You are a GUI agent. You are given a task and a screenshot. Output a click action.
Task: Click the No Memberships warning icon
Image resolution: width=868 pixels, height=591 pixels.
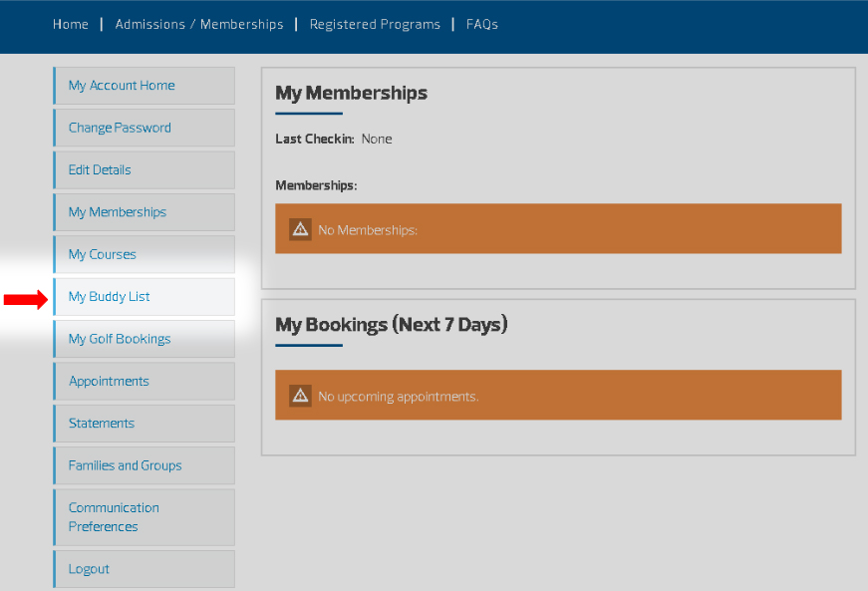300,229
